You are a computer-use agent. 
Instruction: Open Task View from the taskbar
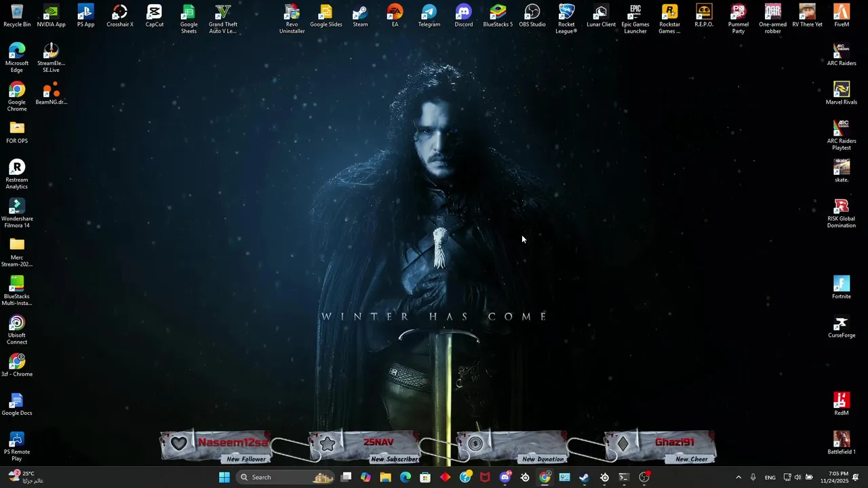pyautogui.click(x=346, y=477)
